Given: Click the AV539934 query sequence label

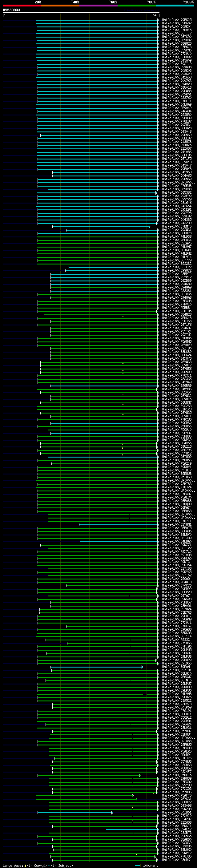Looking at the screenshot, I should pyautogui.click(x=11, y=10).
